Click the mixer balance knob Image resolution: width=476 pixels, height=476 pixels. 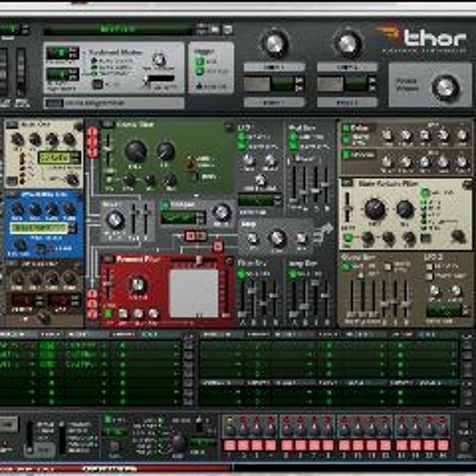(115, 220)
